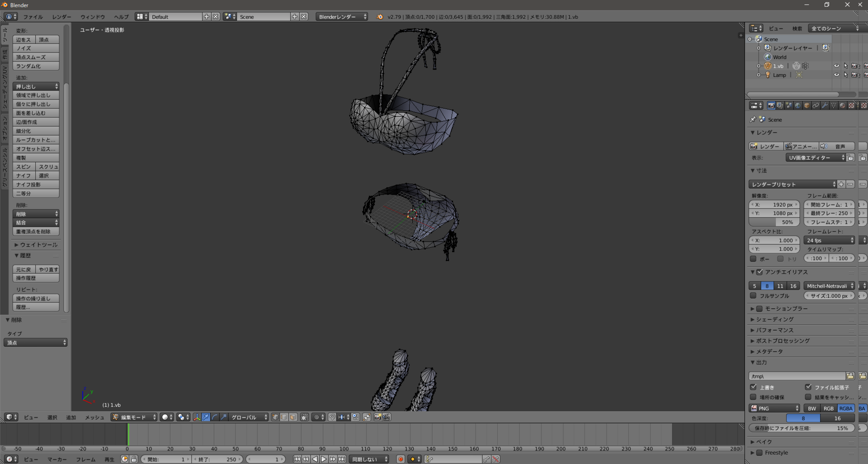Image resolution: width=868 pixels, height=464 pixels.
Task: Open the Blender logo splash icon in header
Action: point(380,17)
